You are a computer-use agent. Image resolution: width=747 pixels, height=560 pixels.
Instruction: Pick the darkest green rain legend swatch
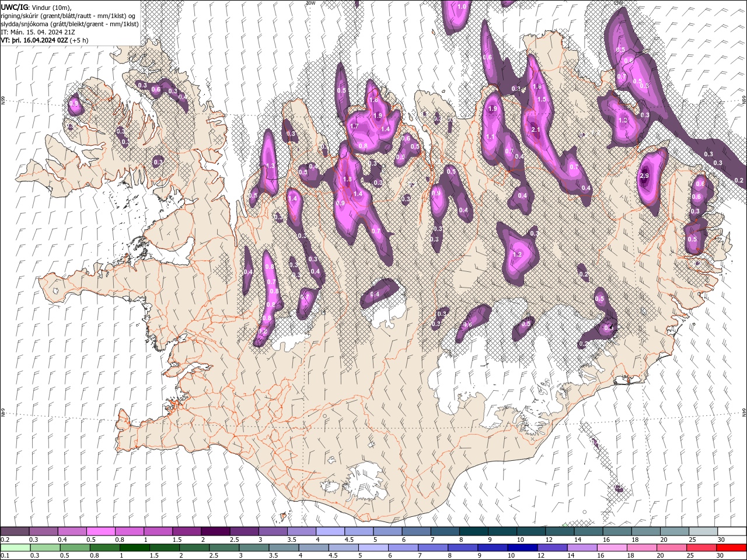pyautogui.click(x=134, y=548)
